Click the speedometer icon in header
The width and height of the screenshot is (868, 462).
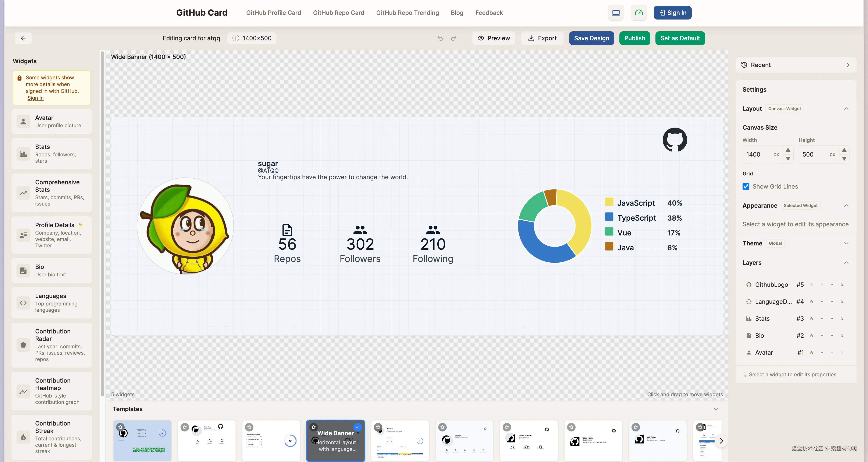tap(638, 13)
